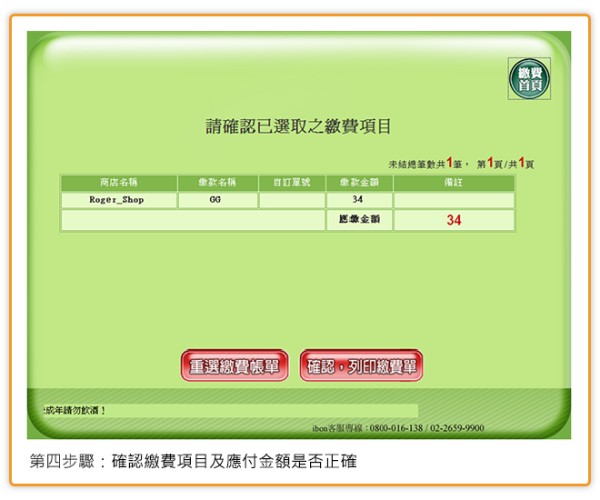Click the 請確認已選取之繳費項目 heading
Viewport: 600px width, 500px height.
click(x=298, y=126)
